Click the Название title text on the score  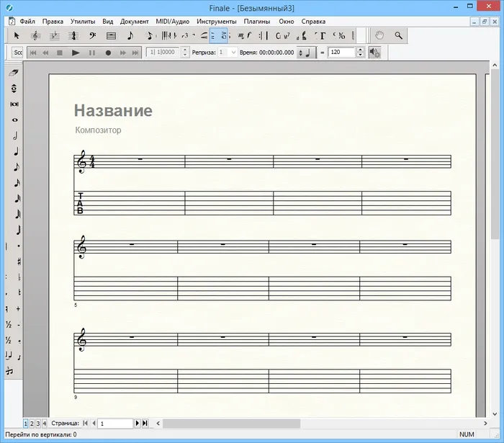coord(113,111)
